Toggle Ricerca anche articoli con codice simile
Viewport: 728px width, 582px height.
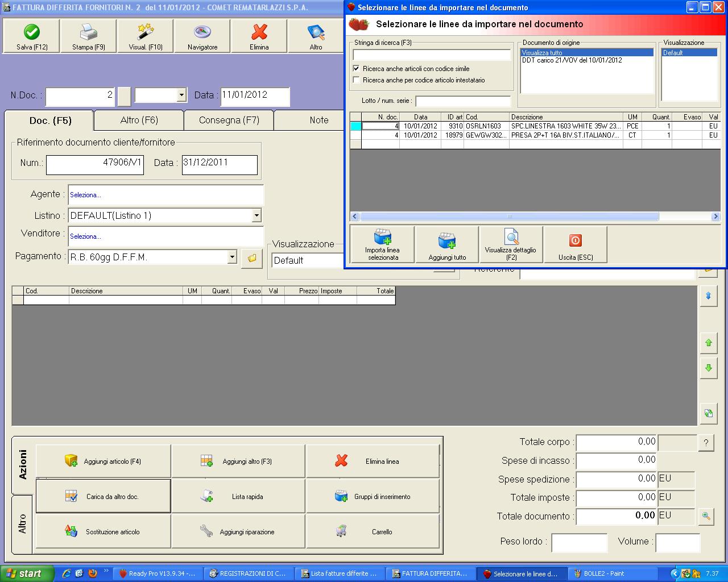pos(357,69)
